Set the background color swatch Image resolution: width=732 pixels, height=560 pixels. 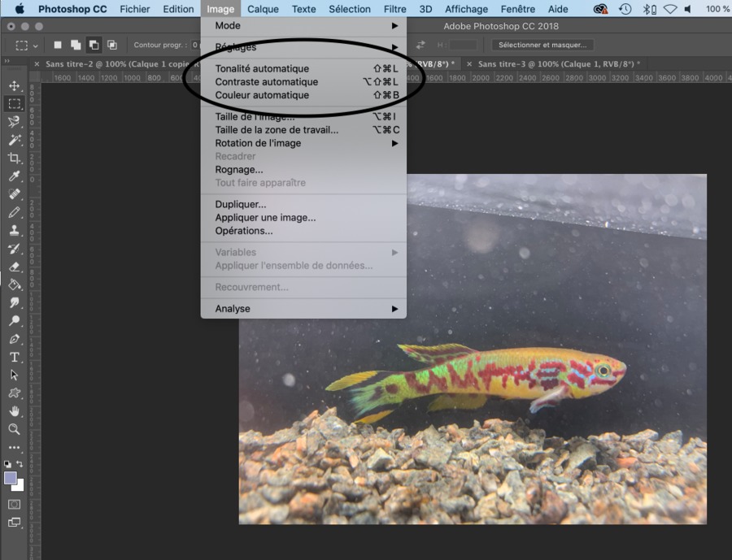(20, 486)
